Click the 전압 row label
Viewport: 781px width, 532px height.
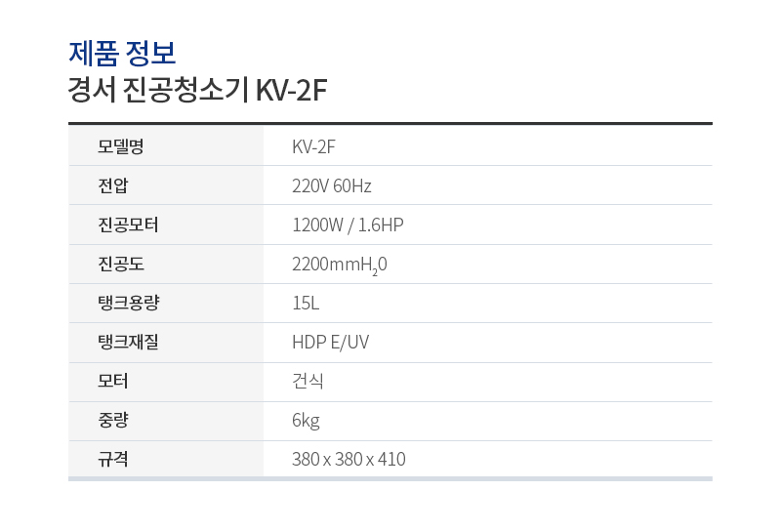point(112,185)
